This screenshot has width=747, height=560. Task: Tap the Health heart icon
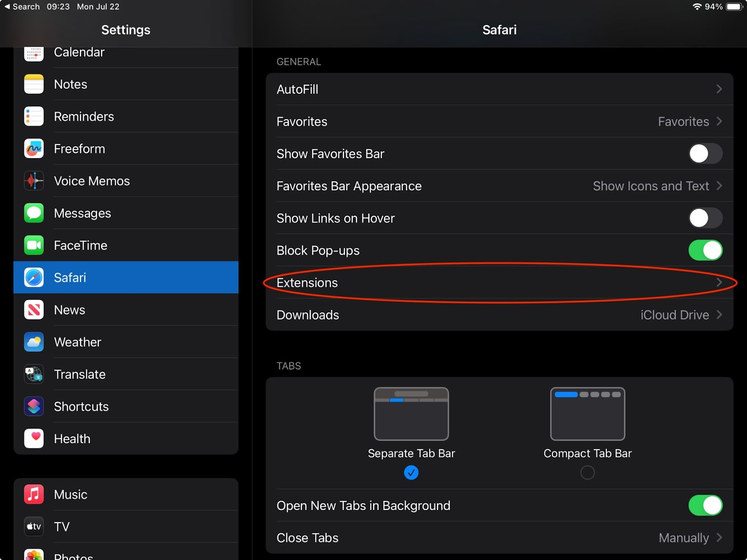pyautogui.click(x=34, y=438)
